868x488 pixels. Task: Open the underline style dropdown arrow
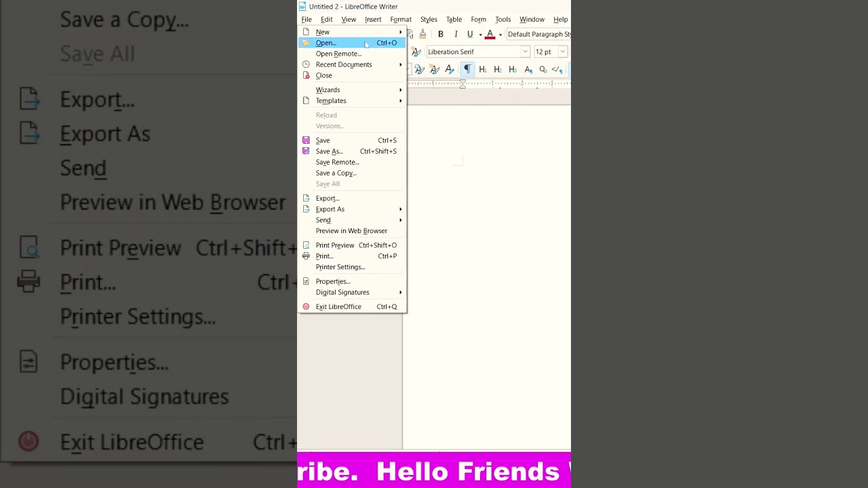pos(480,35)
